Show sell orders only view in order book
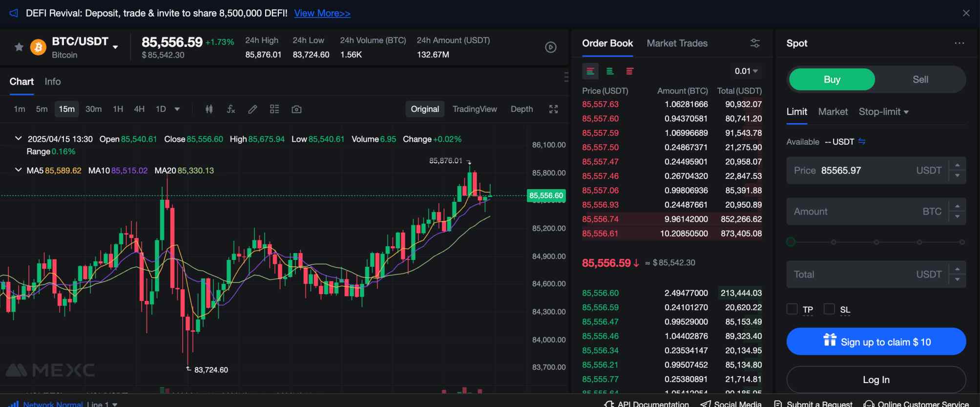 click(x=629, y=71)
